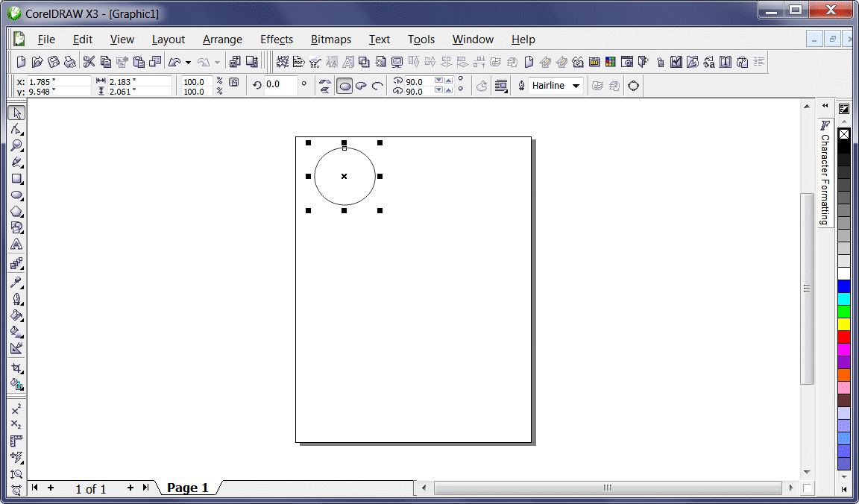Click the rotation angle input field
Viewport: 859px width, 504px height.
tap(281, 84)
